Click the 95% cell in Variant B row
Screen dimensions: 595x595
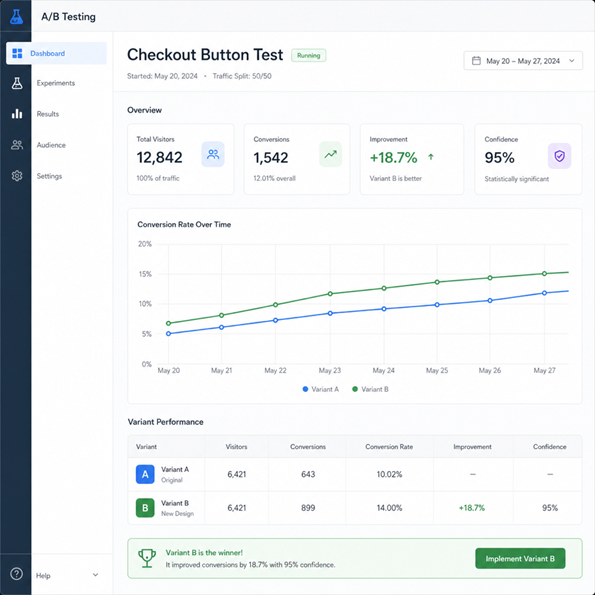[x=550, y=508]
